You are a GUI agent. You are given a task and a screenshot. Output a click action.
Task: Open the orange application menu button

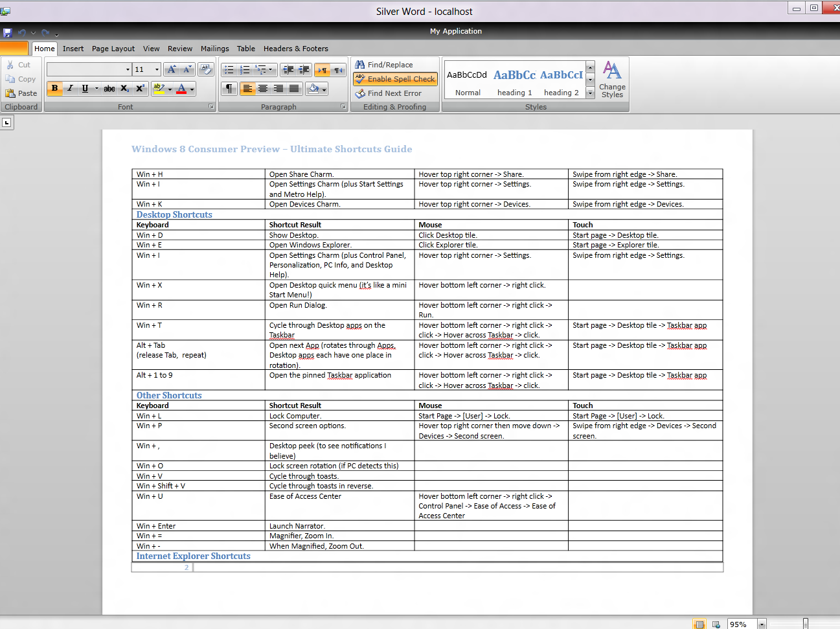(x=14, y=49)
